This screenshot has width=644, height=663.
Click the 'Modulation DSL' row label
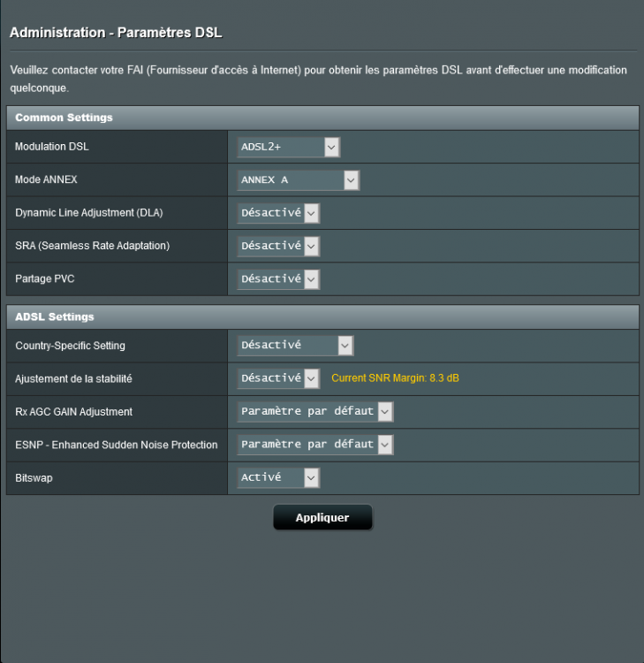[52, 147]
